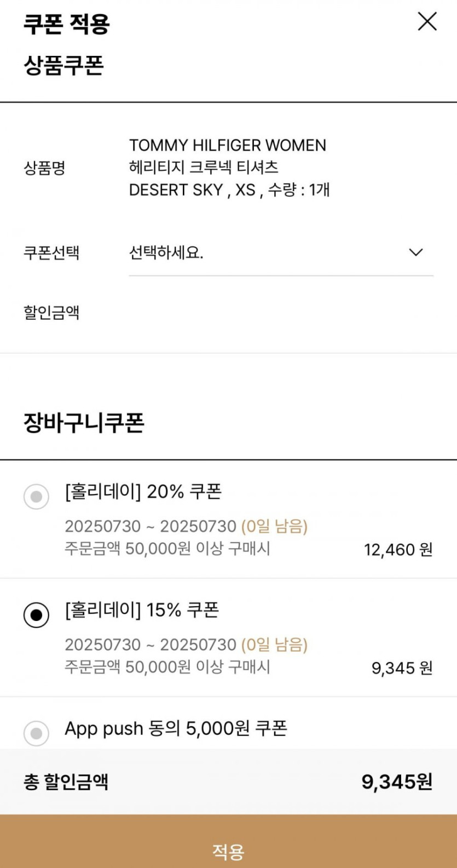Select the [홀리데이] 20% 쿠폰 radio button
Image resolution: width=457 pixels, height=868 pixels.
tap(36, 497)
